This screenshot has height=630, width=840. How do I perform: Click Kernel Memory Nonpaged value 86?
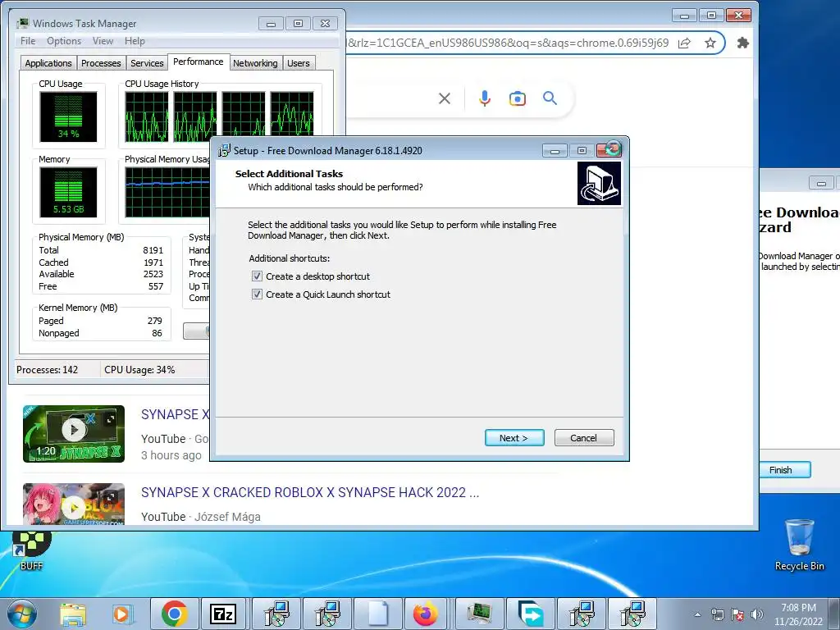157,333
